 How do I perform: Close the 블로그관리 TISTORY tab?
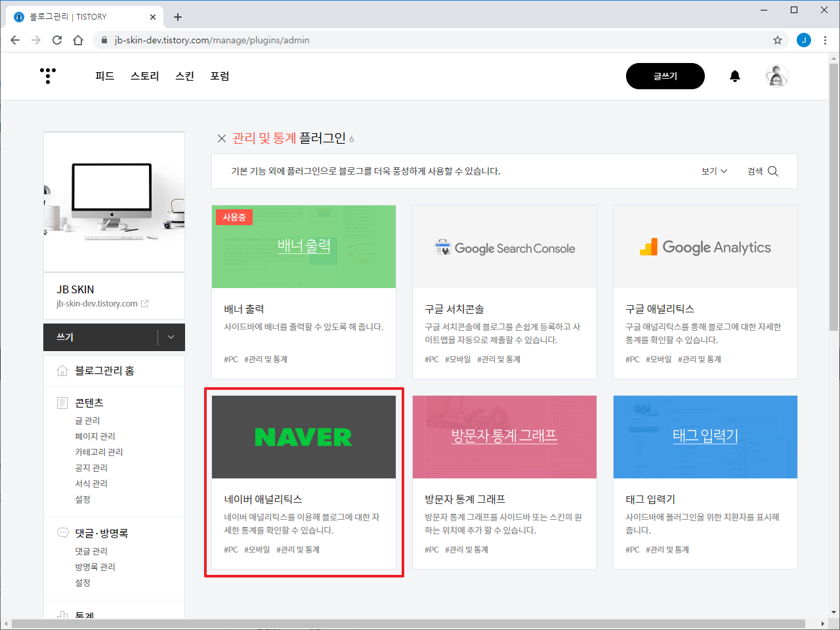153,17
